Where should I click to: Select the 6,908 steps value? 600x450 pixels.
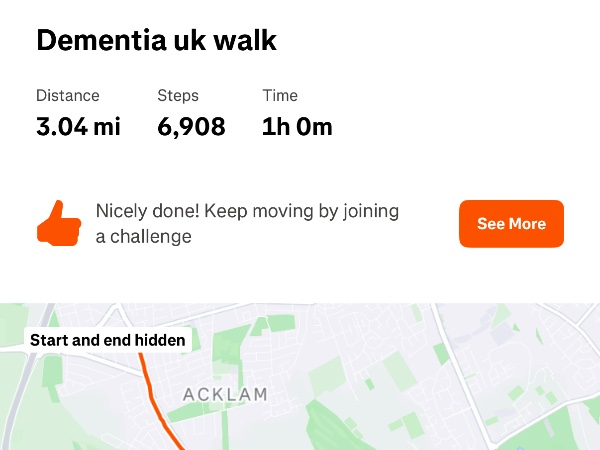coord(191,127)
